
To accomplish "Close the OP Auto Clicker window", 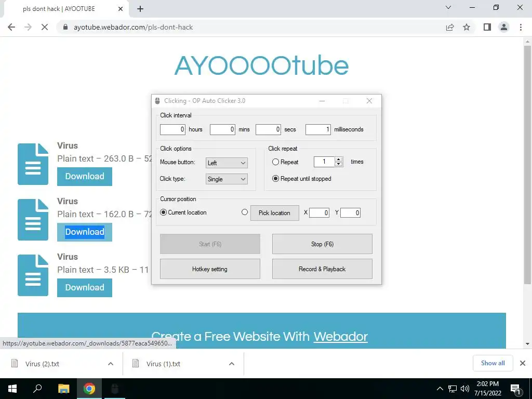I will [369, 101].
